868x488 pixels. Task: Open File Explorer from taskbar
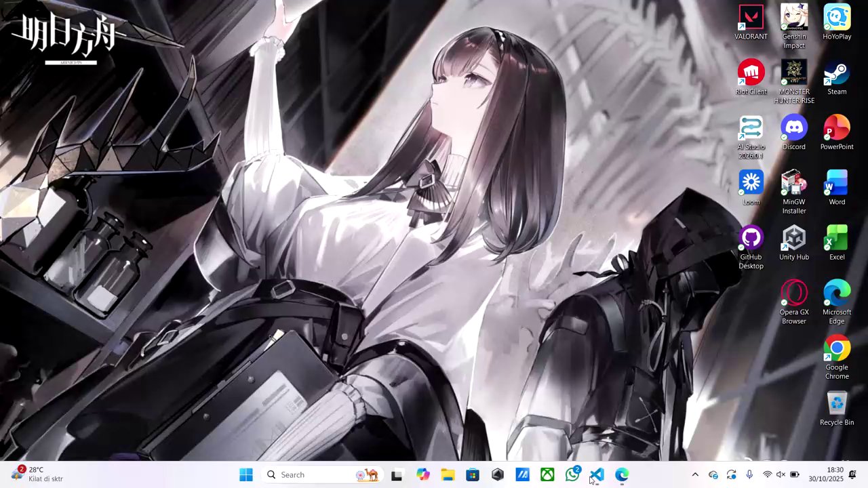[448, 475]
